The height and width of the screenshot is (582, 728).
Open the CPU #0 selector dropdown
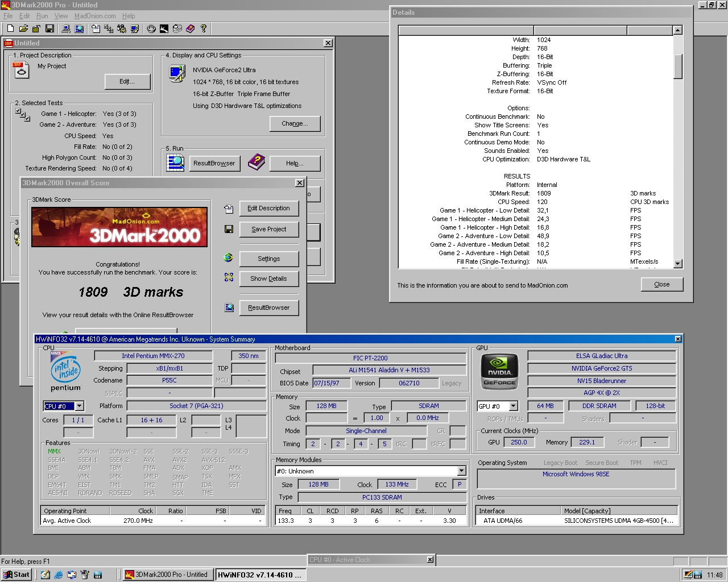pyautogui.click(x=80, y=406)
